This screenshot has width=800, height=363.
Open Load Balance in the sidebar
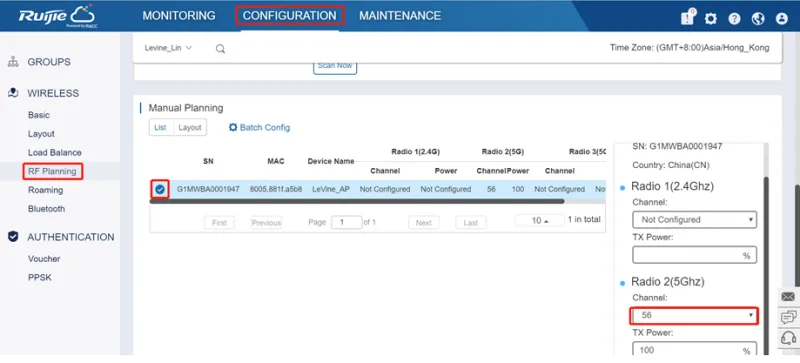pos(55,153)
